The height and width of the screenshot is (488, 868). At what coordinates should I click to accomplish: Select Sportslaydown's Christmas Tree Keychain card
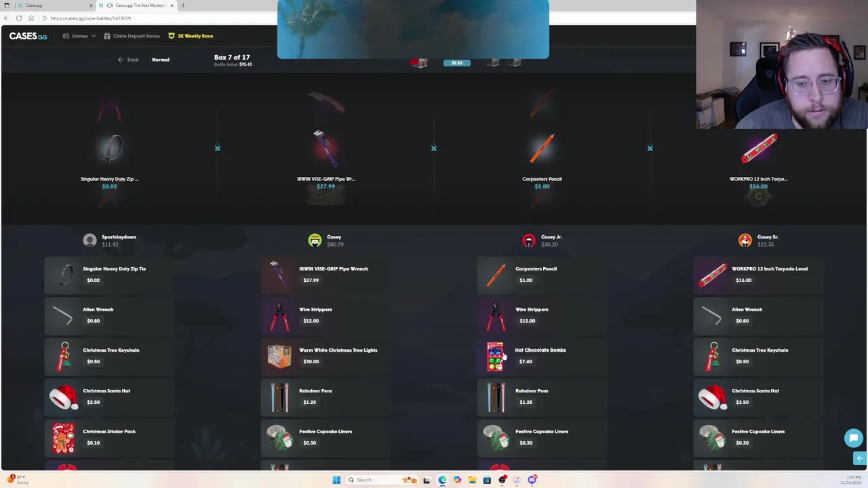pyautogui.click(x=109, y=356)
